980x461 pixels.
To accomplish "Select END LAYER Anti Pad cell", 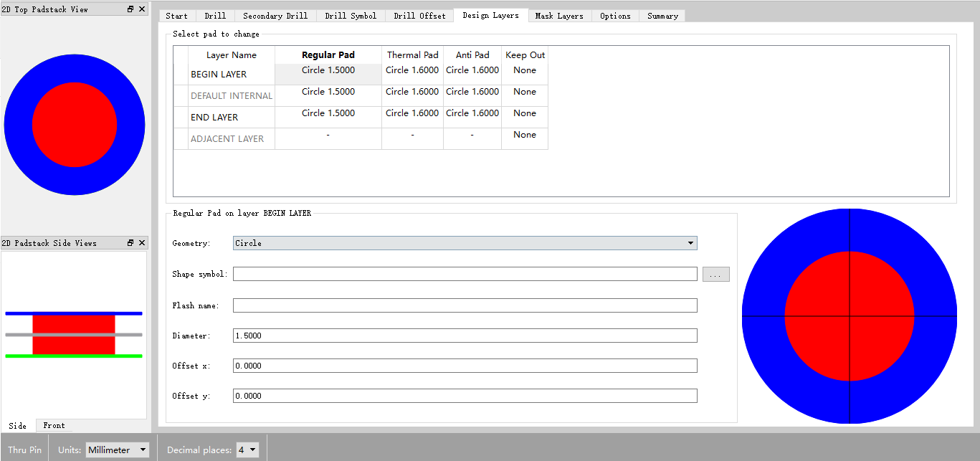I will [472, 118].
